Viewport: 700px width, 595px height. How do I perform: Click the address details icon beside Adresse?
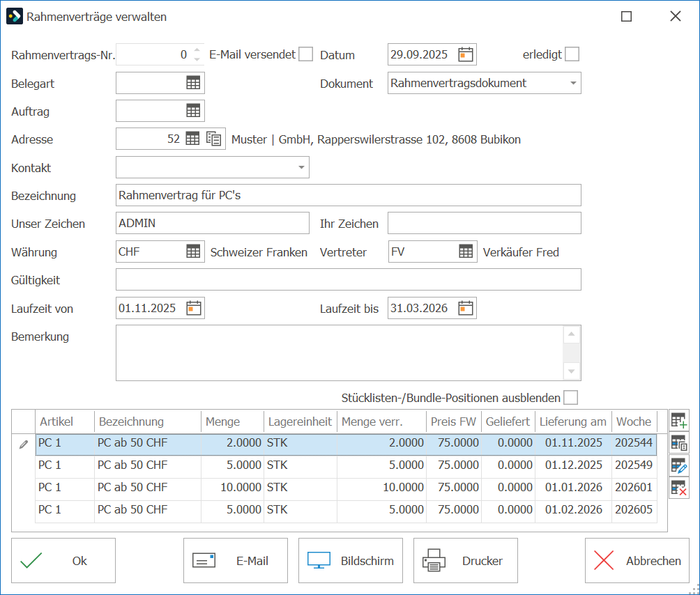click(x=214, y=139)
